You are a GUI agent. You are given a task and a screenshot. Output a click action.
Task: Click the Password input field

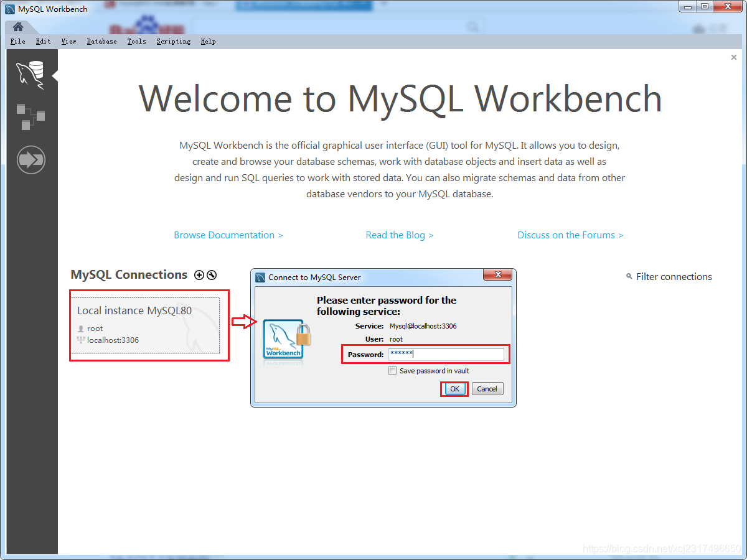click(446, 355)
